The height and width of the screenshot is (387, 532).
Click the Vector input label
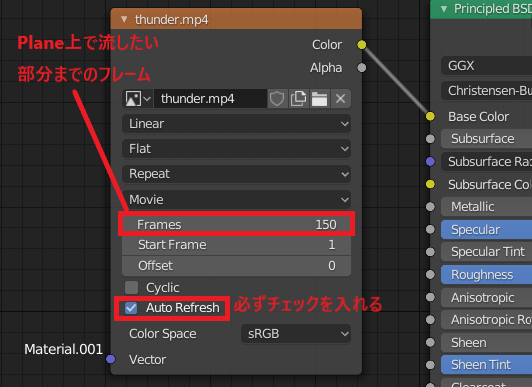pyautogui.click(x=148, y=360)
